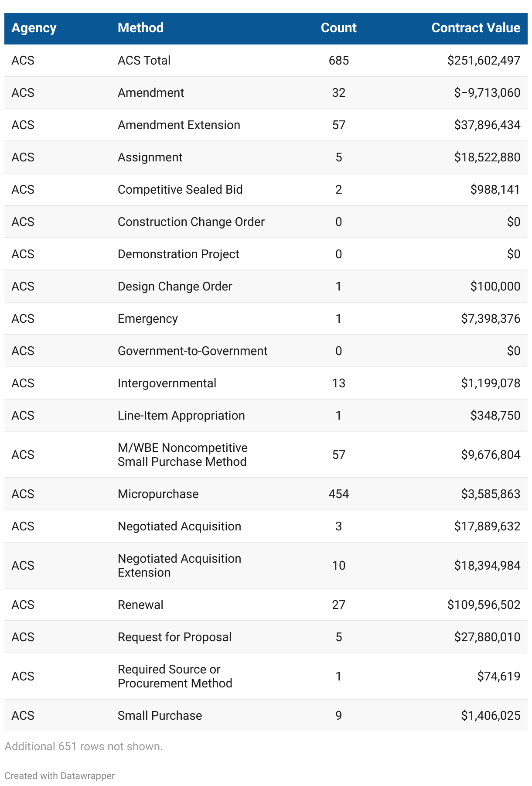Open the Created with Datawrapper link
The height and width of the screenshot is (786, 532).
pyautogui.click(x=60, y=776)
